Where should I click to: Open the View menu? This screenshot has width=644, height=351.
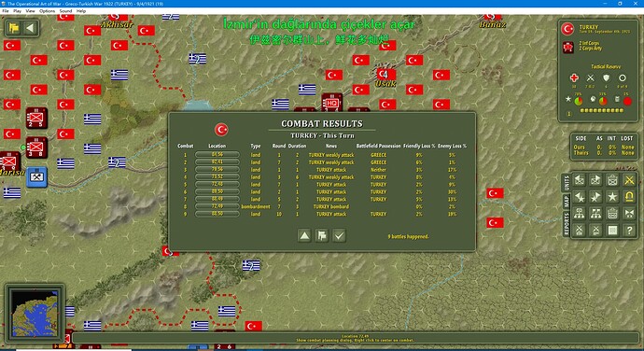[x=31, y=11]
